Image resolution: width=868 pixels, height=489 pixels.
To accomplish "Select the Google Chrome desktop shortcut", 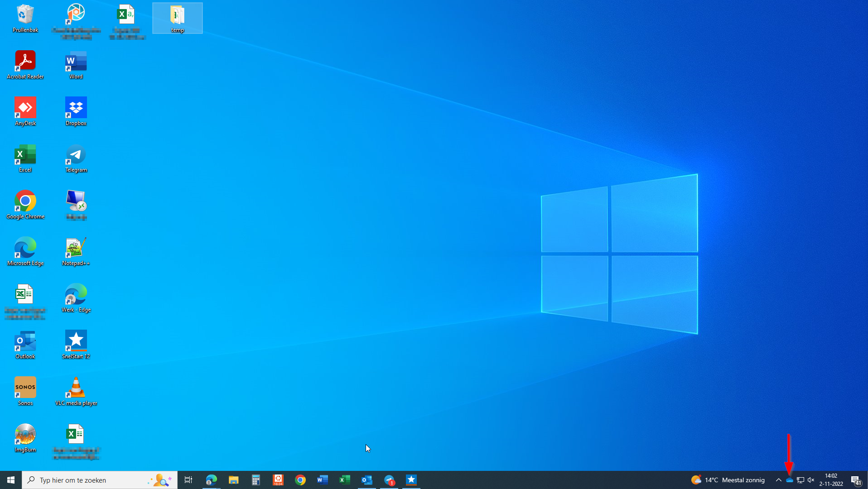I will pyautogui.click(x=25, y=205).
